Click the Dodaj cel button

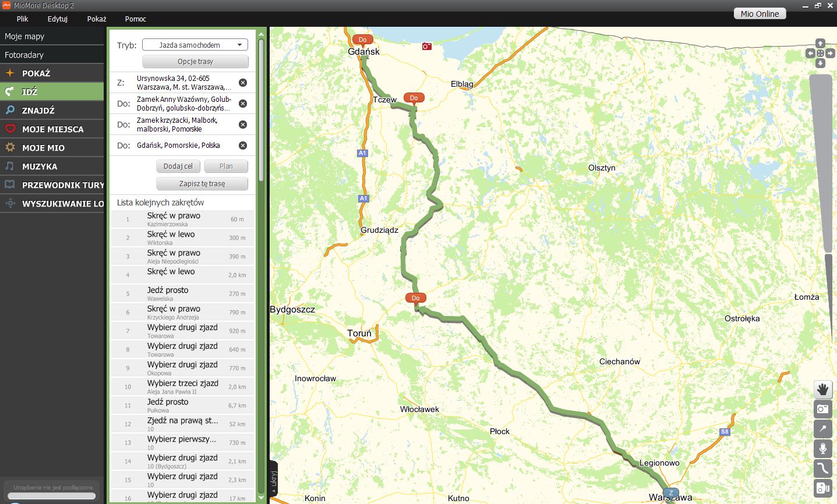point(178,166)
